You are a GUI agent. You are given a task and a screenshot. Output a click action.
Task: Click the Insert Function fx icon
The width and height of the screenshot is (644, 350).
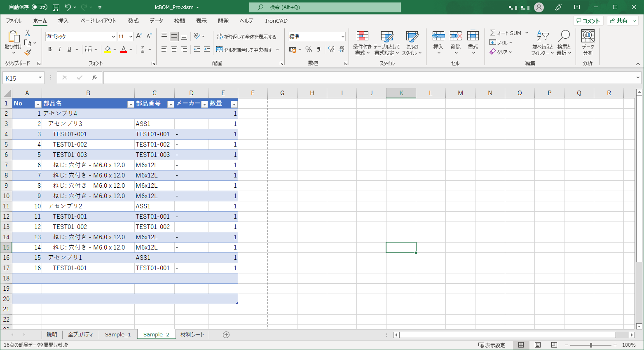[94, 78]
